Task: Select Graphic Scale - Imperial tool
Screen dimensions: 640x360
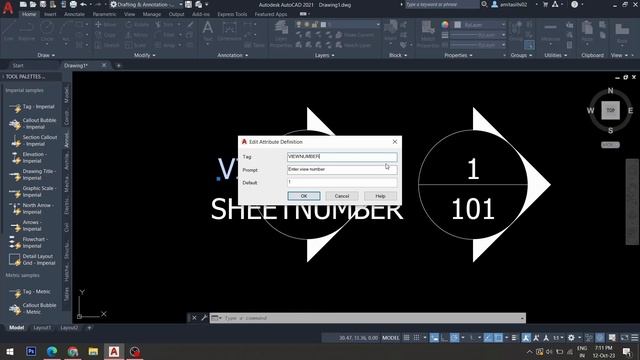Action: click(x=33, y=192)
